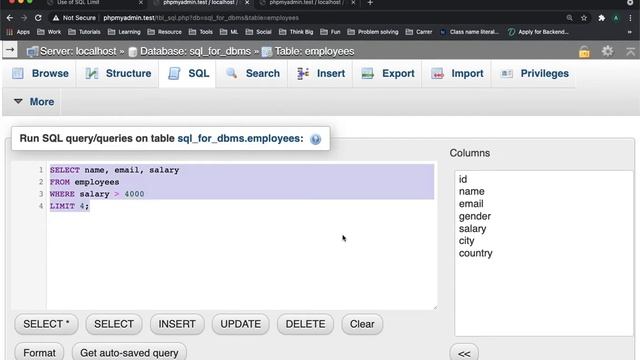Select gender in Columns list
Viewport: 640px width, 360px height.
tap(475, 216)
